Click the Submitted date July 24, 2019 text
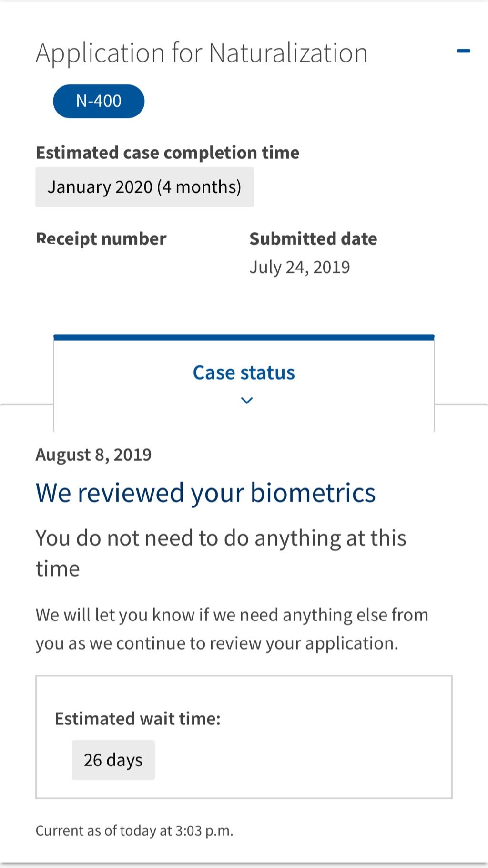 coord(313,253)
